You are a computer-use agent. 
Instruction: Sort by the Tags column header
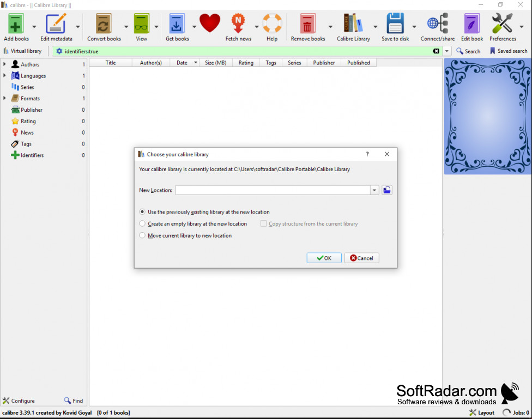pos(271,63)
